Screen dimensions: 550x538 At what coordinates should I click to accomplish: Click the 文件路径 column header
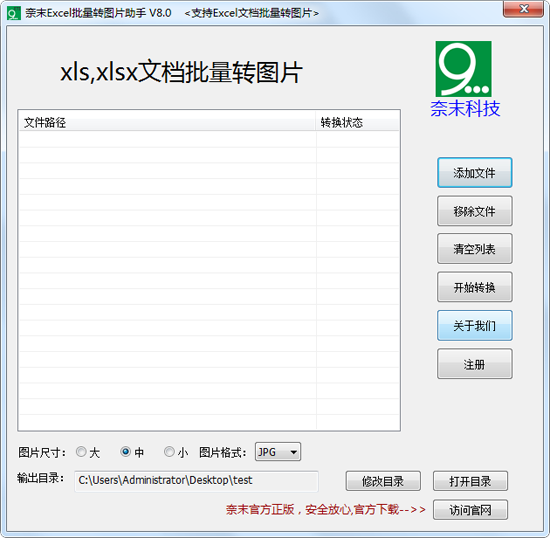pyautogui.click(x=167, y=122)
